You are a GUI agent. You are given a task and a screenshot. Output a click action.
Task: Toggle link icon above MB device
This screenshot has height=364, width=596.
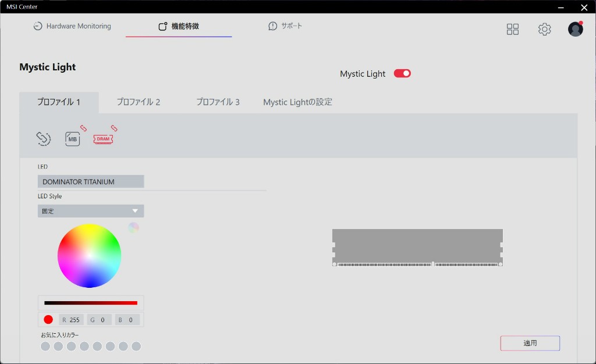83,129
